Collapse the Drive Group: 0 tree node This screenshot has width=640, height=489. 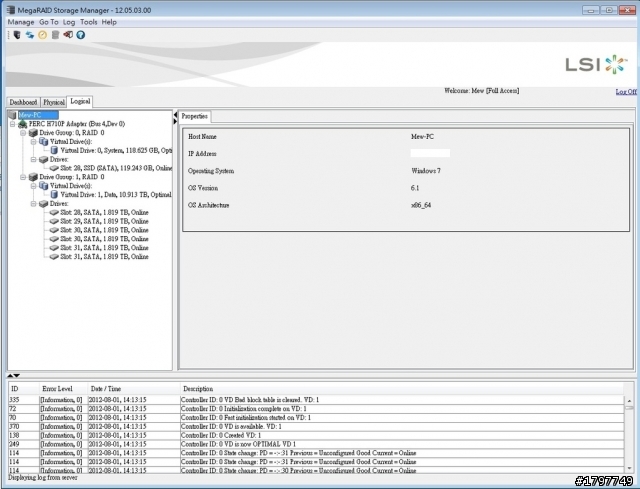pyautogui.click(x=23, y=133)
